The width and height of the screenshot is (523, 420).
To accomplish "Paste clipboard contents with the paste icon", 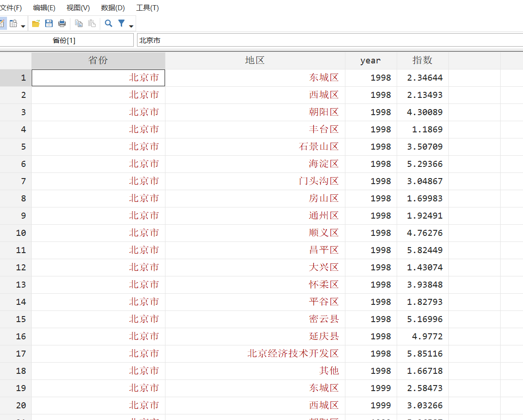I will (92, 23).
